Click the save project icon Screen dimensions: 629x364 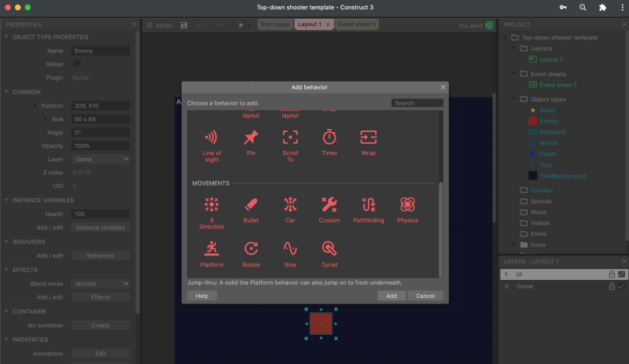point(184,25)
